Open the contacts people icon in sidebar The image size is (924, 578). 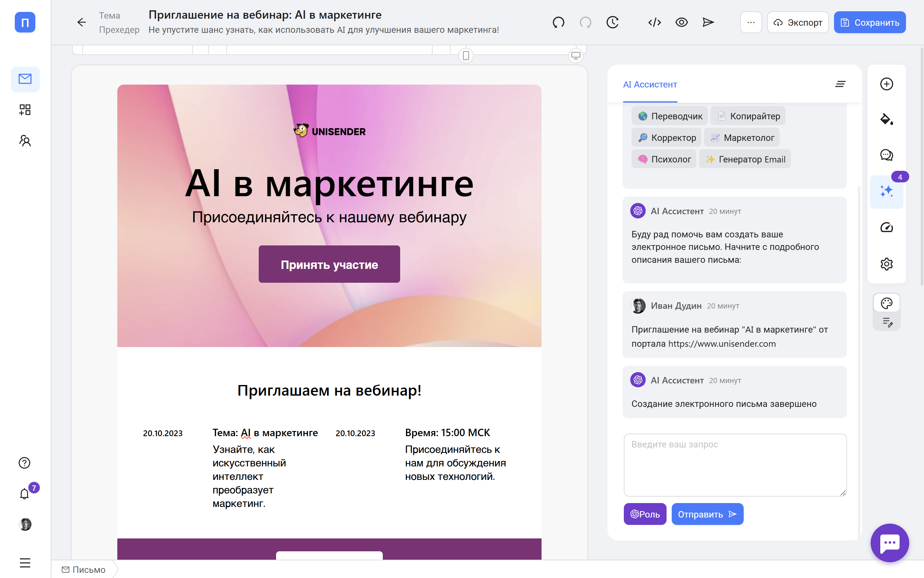25,141
